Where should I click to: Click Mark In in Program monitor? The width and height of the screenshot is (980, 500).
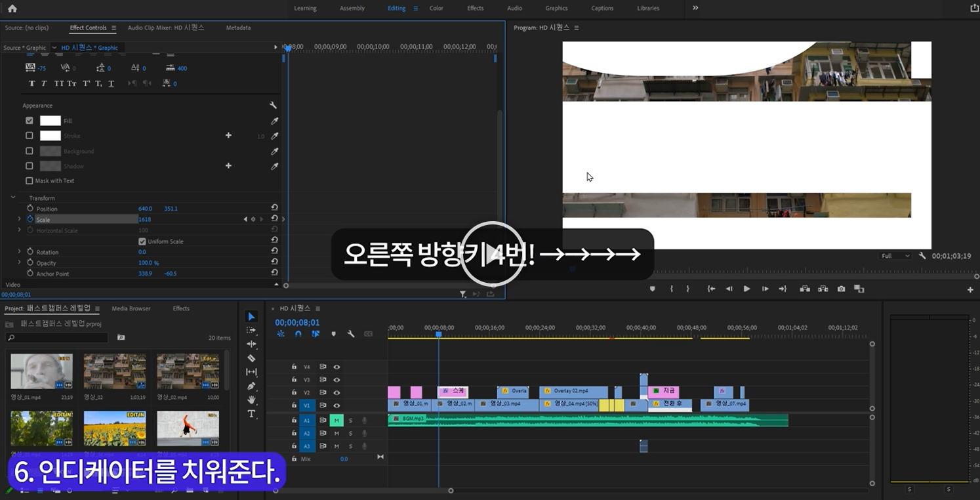point(671,289)
